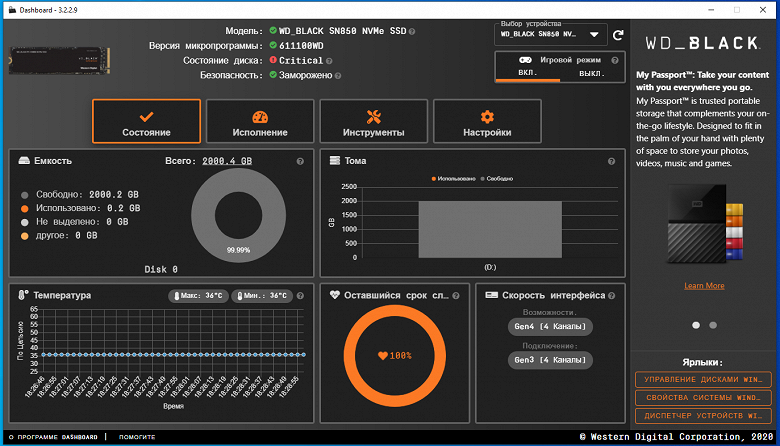Follow the Learn More link
The width and height of the screenshot is (780, 446).
click(x=704, y=285)
